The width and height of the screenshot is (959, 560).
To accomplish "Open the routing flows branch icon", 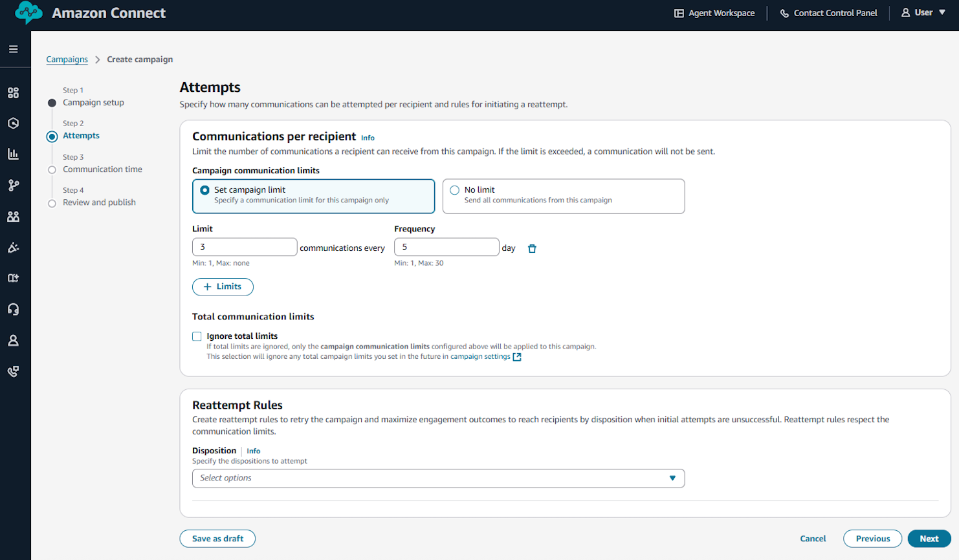I will tap(13, 186).
